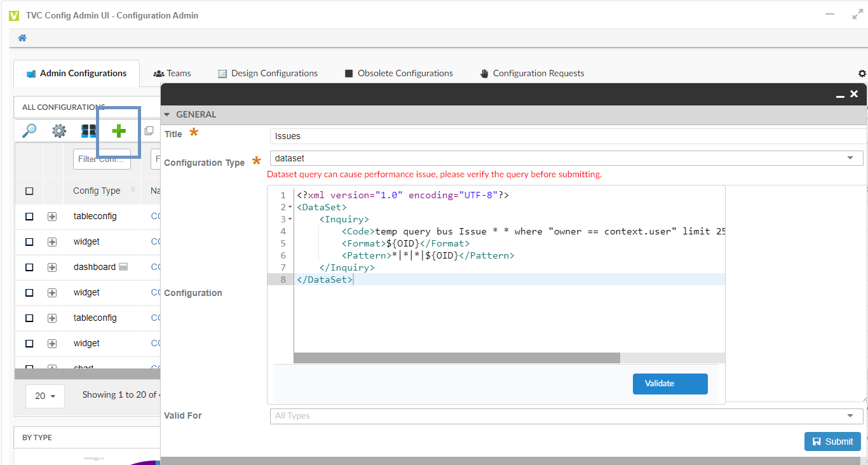Screen dimensions: 868x465
Task: Open table settings via gear icon
Action: [59, 131]
